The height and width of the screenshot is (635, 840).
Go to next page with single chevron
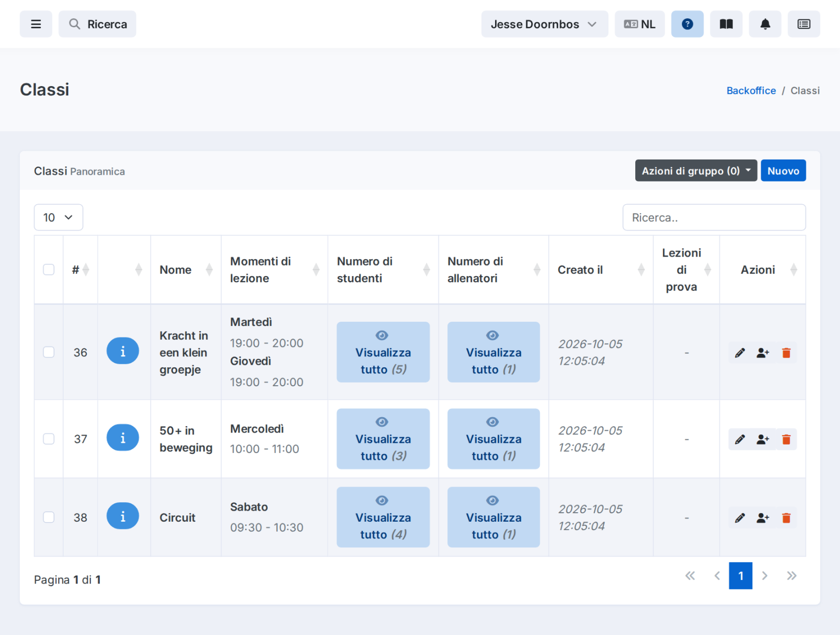click(765, 576)
